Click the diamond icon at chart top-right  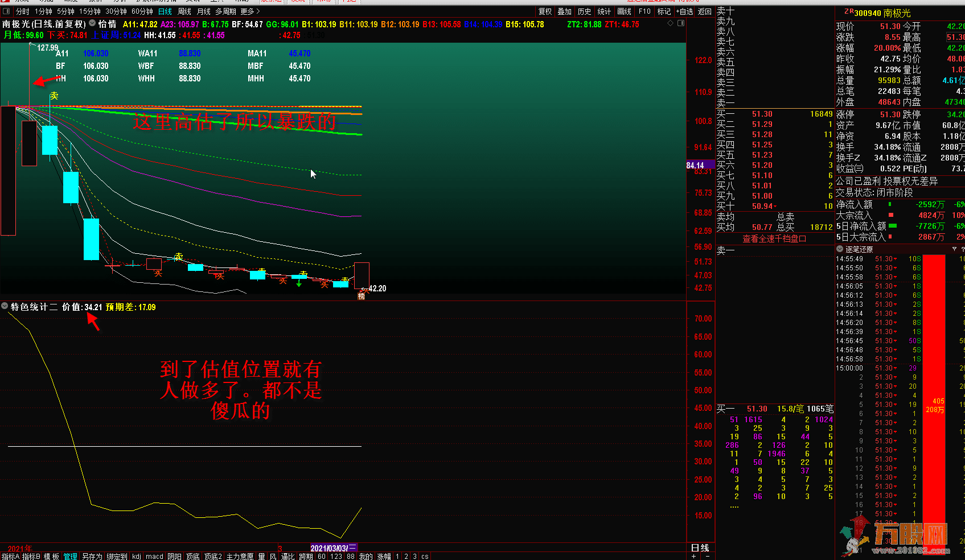pyautogui.click(x=670, y=23)
